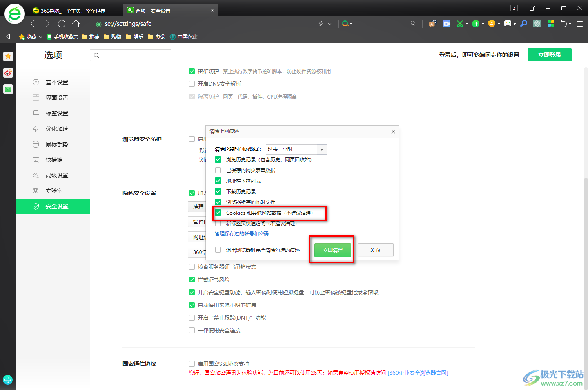Open the 手机收藏夹 bookmark folder

(x=63, y=37)
